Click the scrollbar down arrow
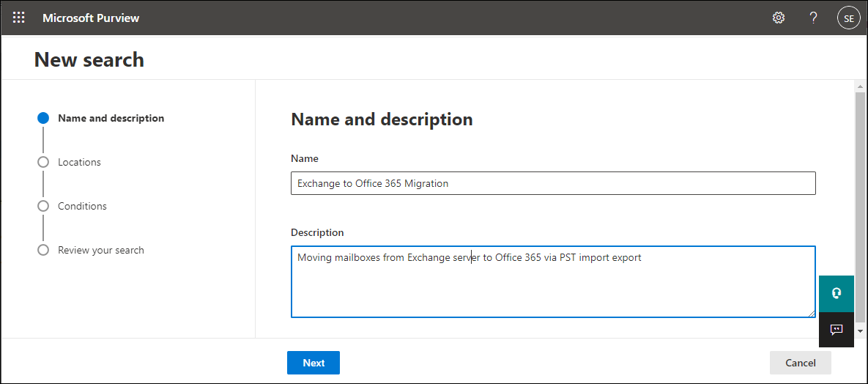Screen dimensions: 868x384 tap(860, 331)
